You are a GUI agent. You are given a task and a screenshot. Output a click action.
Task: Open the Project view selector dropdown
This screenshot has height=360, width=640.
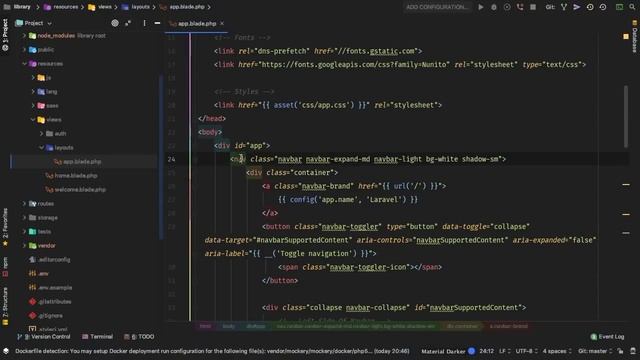[33, 23]
